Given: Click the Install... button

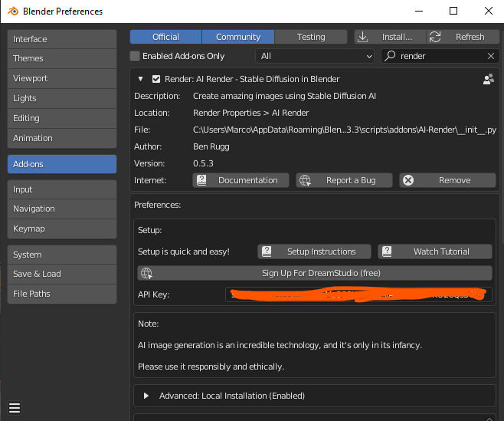Looking at the screenshot, I should pos(390,37).
